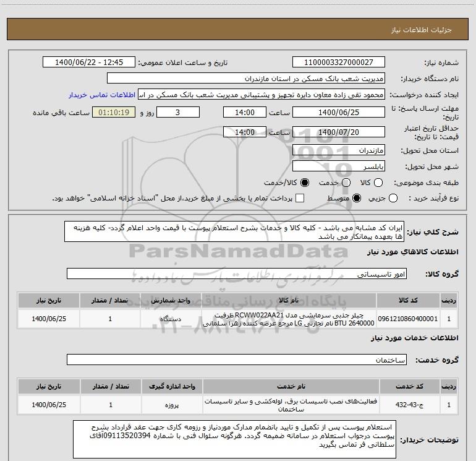Click the کد کالا column header
This screenshot has width=476, height=461.
point(408,300)
